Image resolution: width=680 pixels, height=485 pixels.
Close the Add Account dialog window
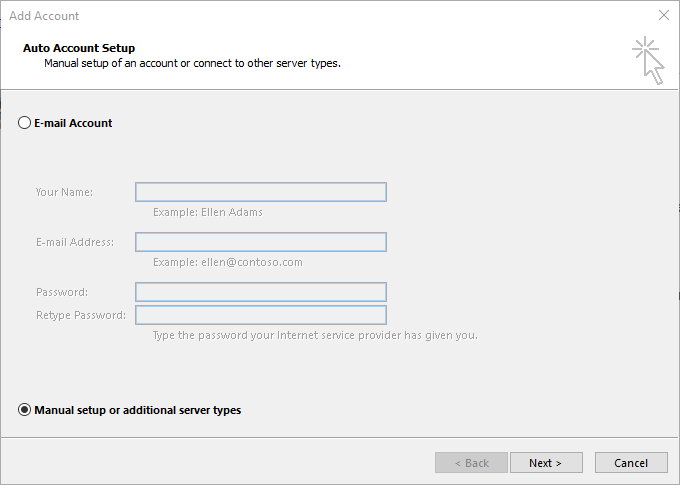[x=664, y=16]
